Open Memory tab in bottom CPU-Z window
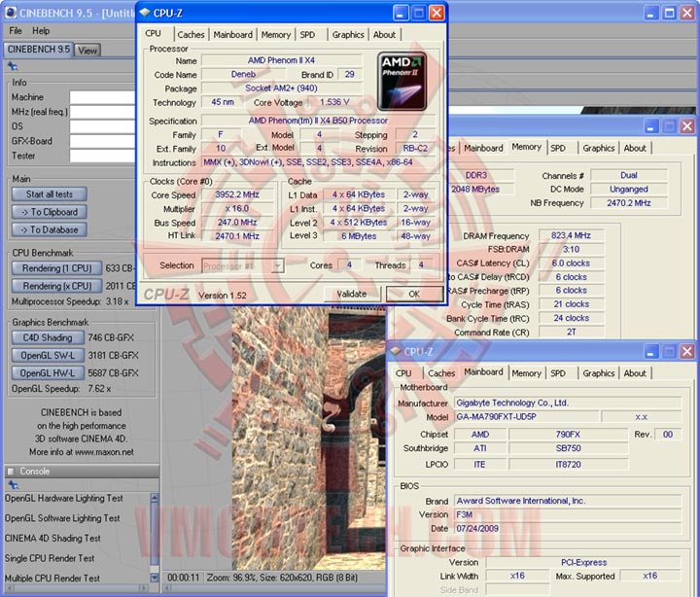Screen dimensions: 700x597 pos(526,373)
